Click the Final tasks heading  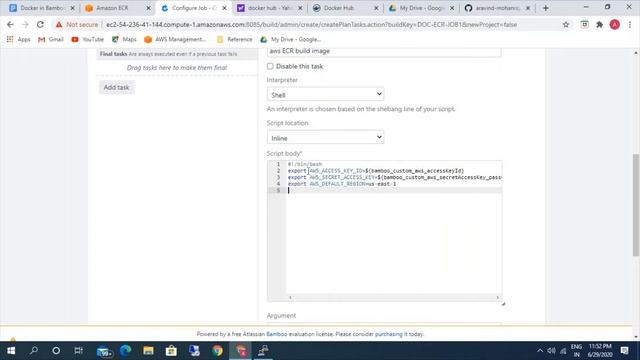pos(113,54)
